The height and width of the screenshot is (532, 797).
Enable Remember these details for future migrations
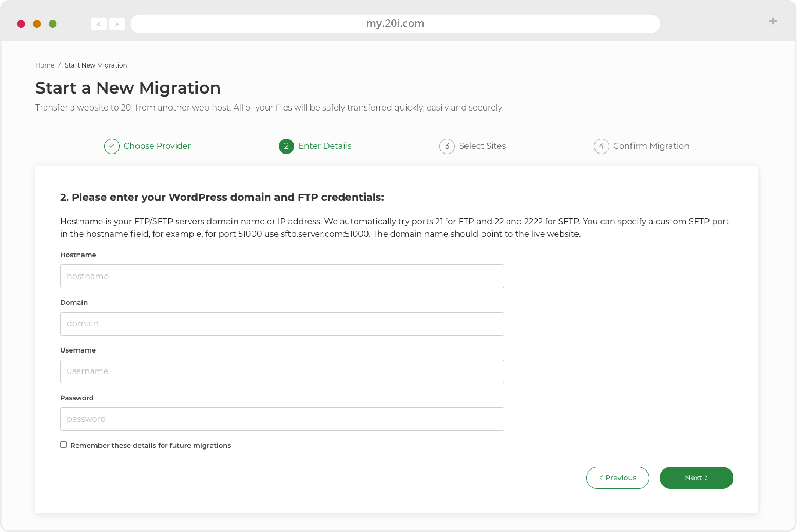point(63,445)
